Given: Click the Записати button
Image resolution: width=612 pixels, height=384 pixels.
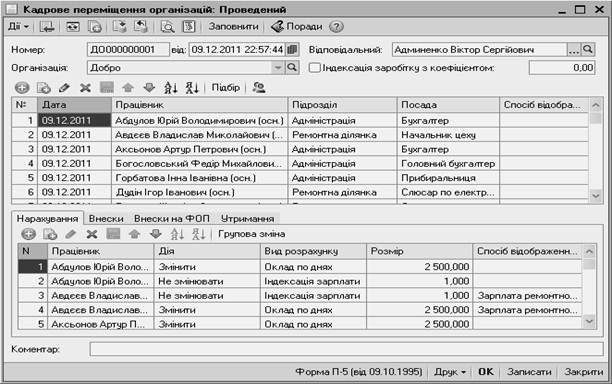Looking at the screenshot, I should pyautogui.click(x=529, y=372).
